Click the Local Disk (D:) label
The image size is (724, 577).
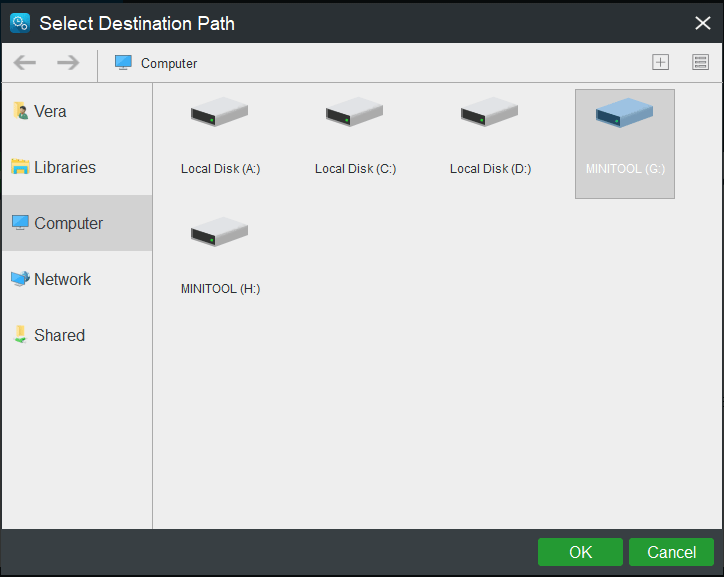point(490,169)
